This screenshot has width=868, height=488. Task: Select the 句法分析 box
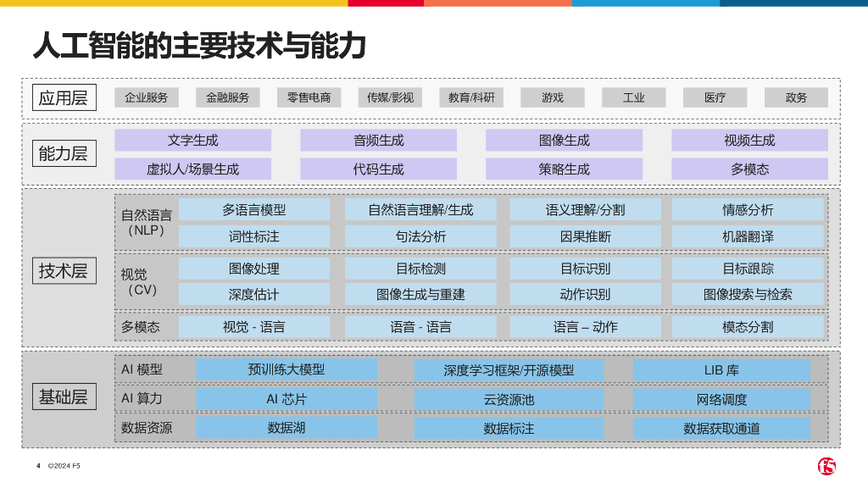click(420, 237)
